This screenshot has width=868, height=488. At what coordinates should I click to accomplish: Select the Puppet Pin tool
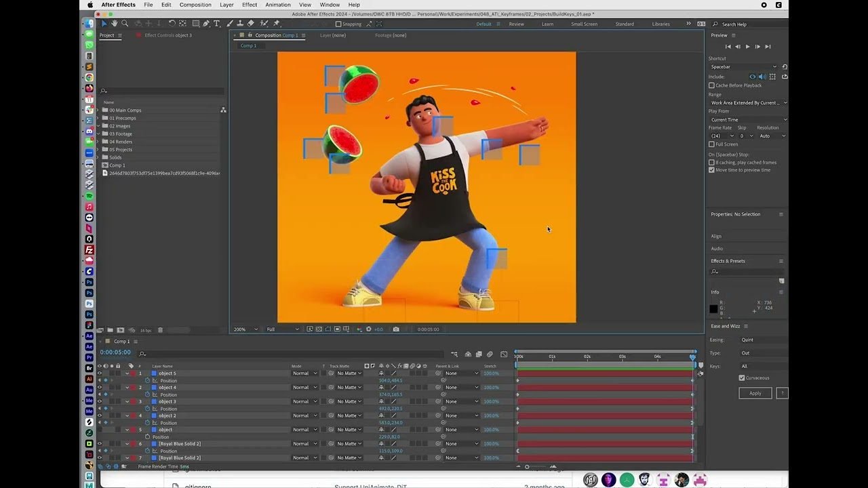(x=276, y=24)
